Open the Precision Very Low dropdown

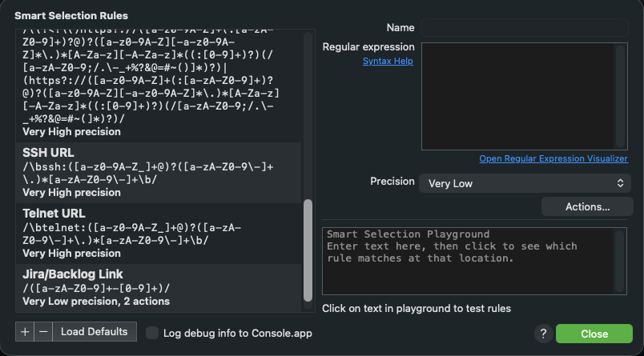click(525, 183)
